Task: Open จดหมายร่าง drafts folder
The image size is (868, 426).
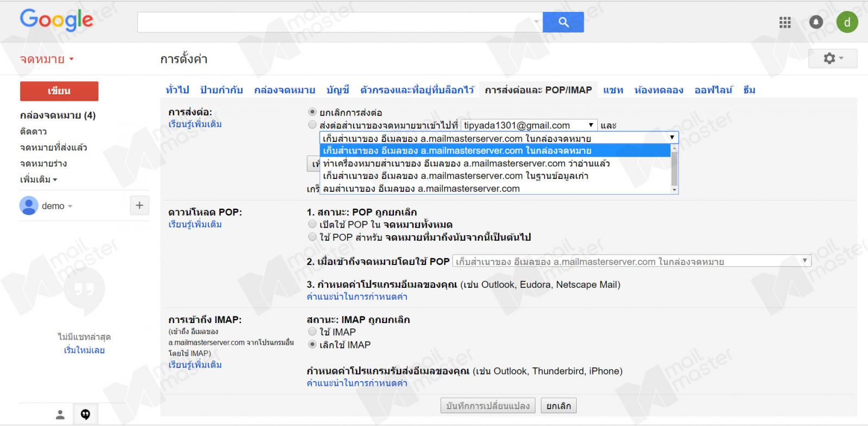Action: 43,163
